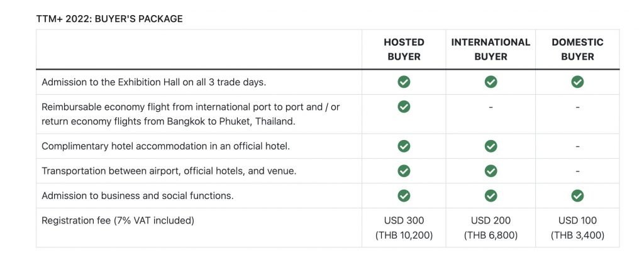Click the USD 100 (THB 3,400) fee
The width and height of the screenshot is (644, 270).
(577, 228)
